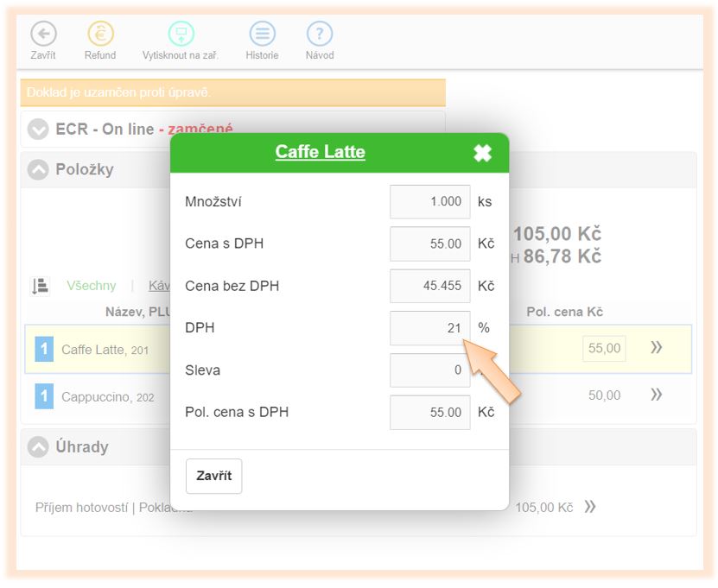Click the Vytisknout na zař. print icon
The width and height of the screenshot is (718, 588).
181,35
